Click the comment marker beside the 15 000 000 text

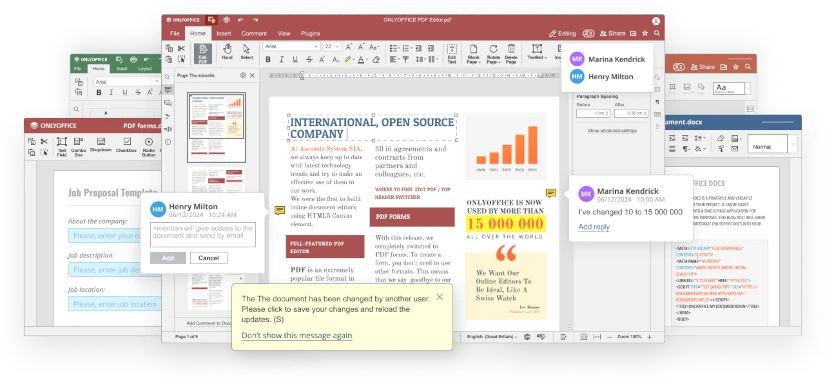[550, 193]
